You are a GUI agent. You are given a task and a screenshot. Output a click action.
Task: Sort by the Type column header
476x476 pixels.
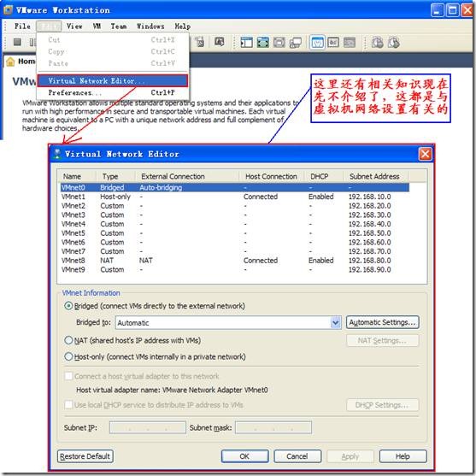[116, 176]
